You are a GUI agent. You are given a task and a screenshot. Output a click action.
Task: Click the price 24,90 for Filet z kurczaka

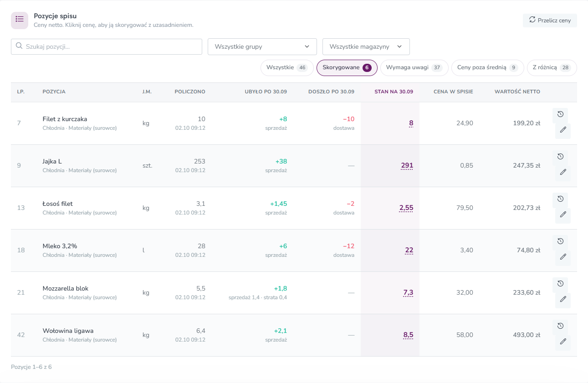pyautogui.click(x=465, y=123)
